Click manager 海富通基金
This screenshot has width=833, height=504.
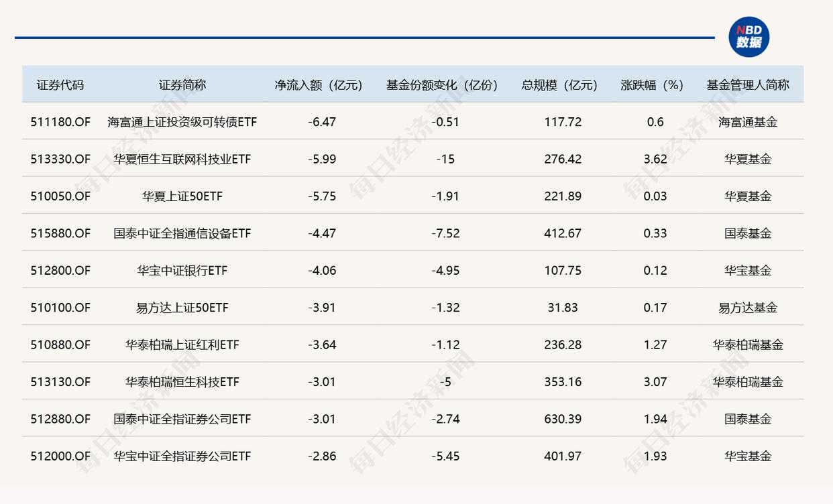(x=748, y=122)
